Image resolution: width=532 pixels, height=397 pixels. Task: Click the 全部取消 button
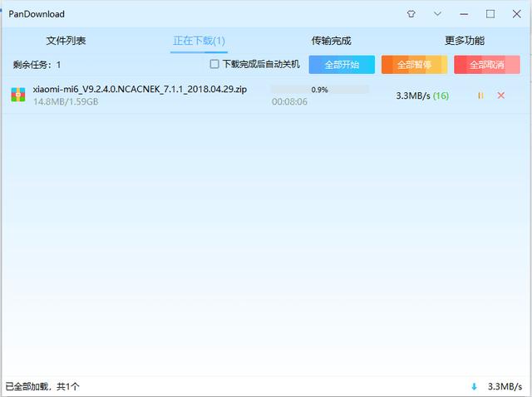(x=487, y=65)
